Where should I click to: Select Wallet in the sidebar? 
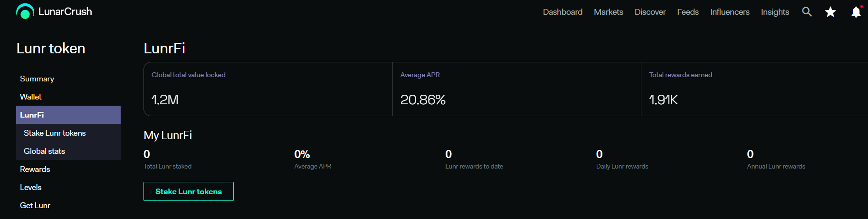[68, 97]
